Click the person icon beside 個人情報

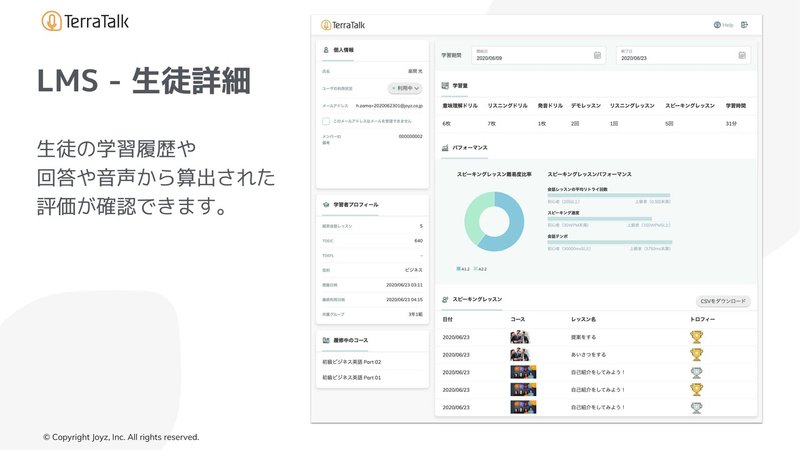click(326, 50)
